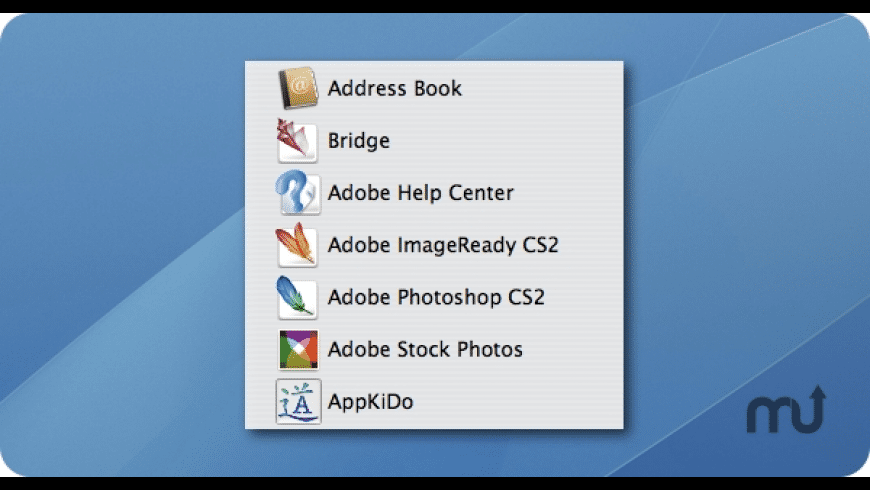This screenshot has width=870, height=490.
Task: Click the AppKiDo icon
Action: 299,401
